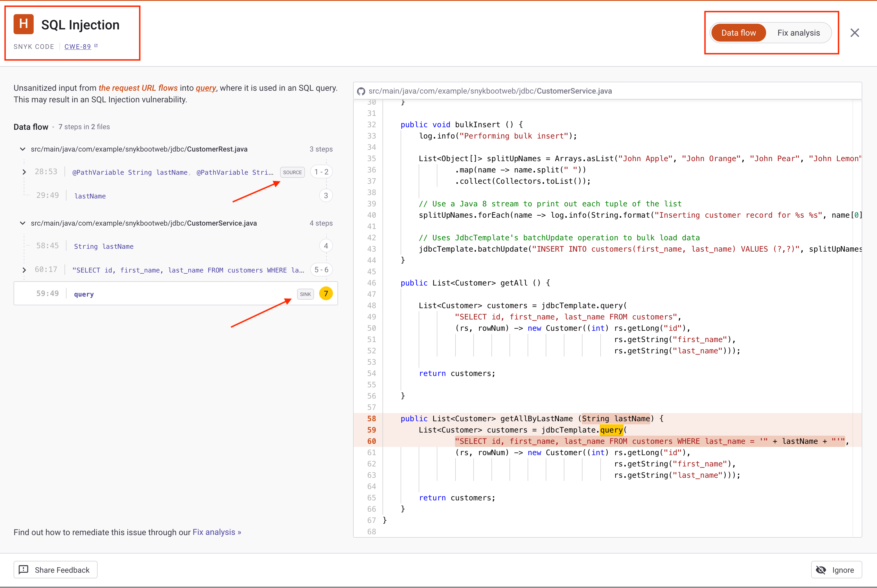Screen dimensions: 877x588
Task: Click line number 60 in gutter
Action: [371, 441]
